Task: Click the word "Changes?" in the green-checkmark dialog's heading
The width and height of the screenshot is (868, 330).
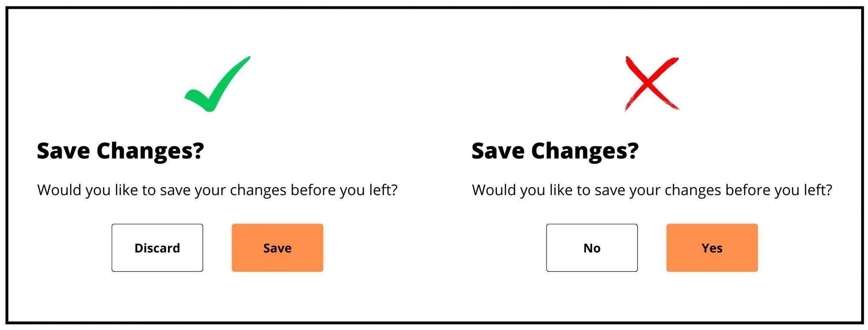Action: pyautogui.click(x=150, y=151)
